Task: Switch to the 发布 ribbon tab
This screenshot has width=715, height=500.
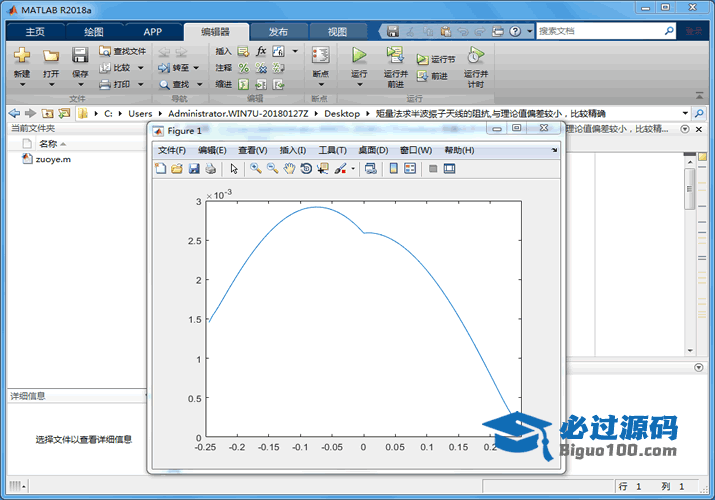Action: (x=278, y=32)
